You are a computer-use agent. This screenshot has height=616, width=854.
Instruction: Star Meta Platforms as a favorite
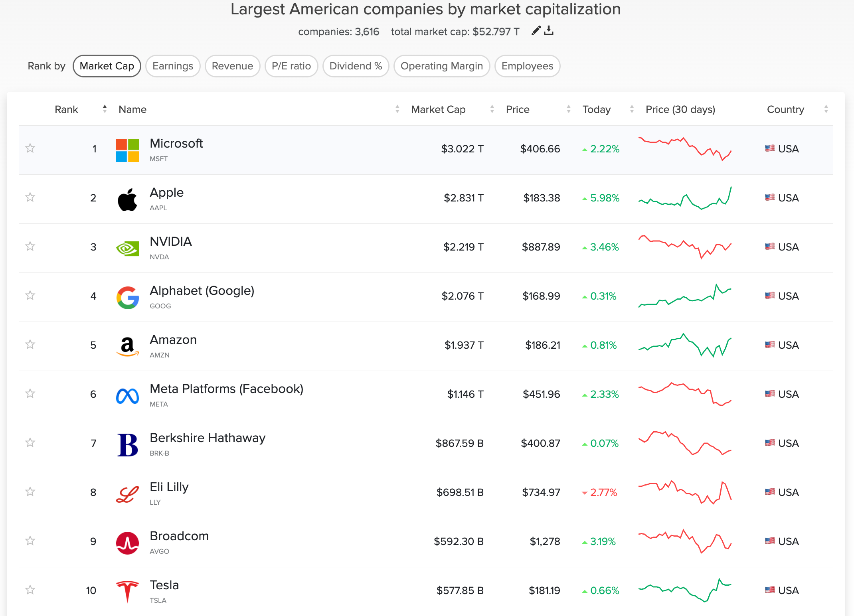tap(30, 394)
